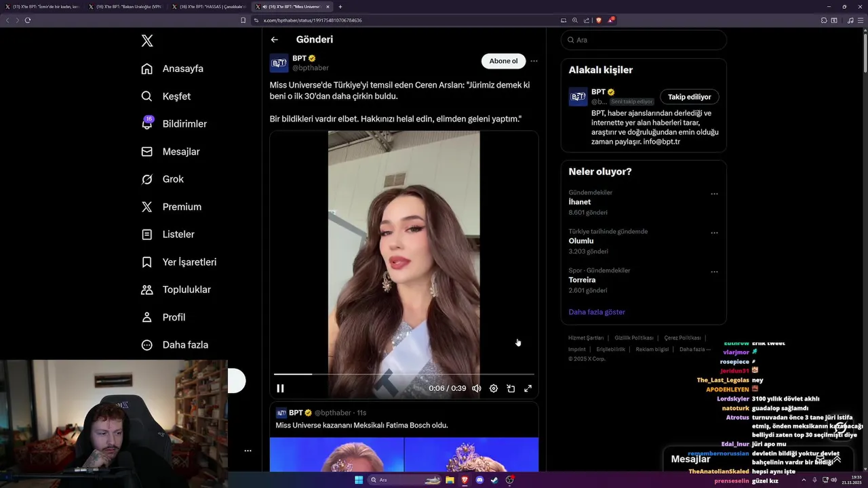The height and width of the screenshot is (488, 868).
Task: Open Bildirimler notifications
Action: coord(174,124)
